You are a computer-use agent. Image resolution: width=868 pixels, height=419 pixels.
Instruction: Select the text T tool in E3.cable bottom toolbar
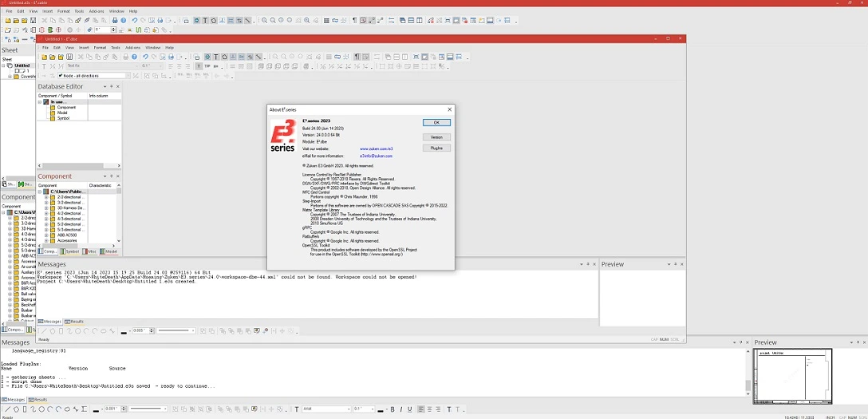297,409
